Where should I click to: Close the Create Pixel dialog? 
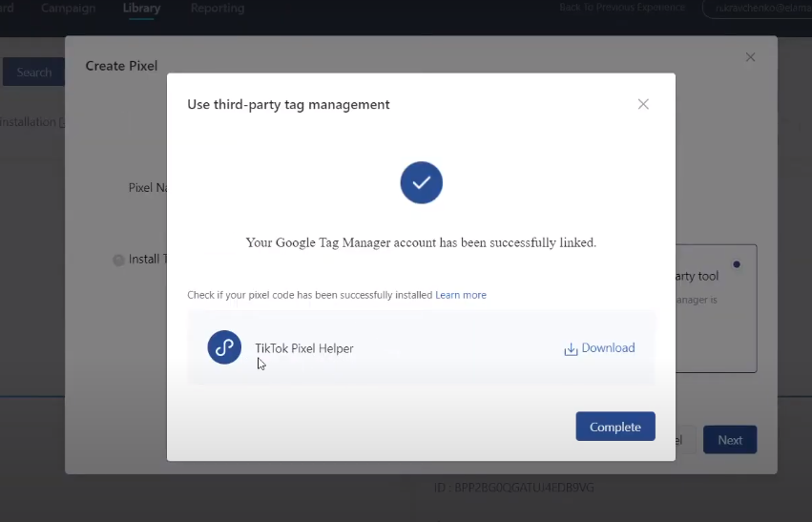point(750,57)
